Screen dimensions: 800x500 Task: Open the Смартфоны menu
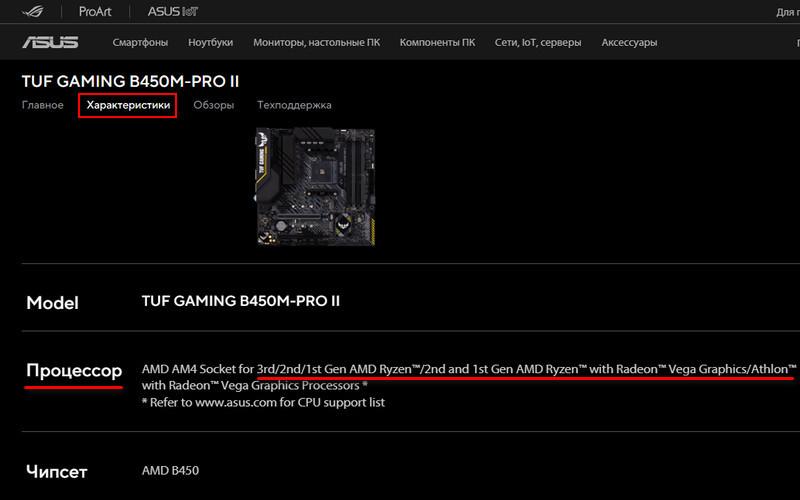point(140,42)
